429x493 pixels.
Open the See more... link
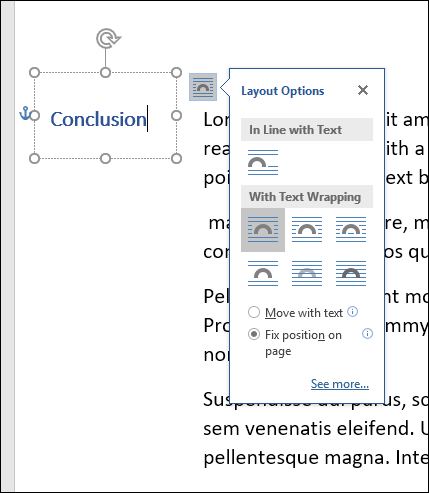click(x=340, y=384)
